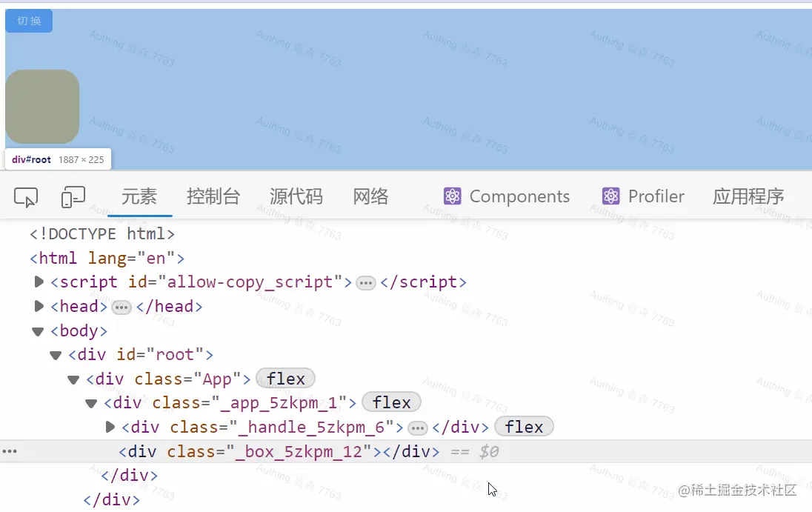The width and height of the screenshot is (812, 512).
Task: Click the == $0 marker text
Action: click(474, 452)
